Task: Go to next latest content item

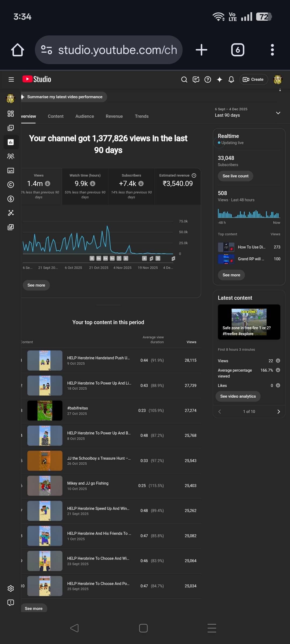Action: (278, 412)
